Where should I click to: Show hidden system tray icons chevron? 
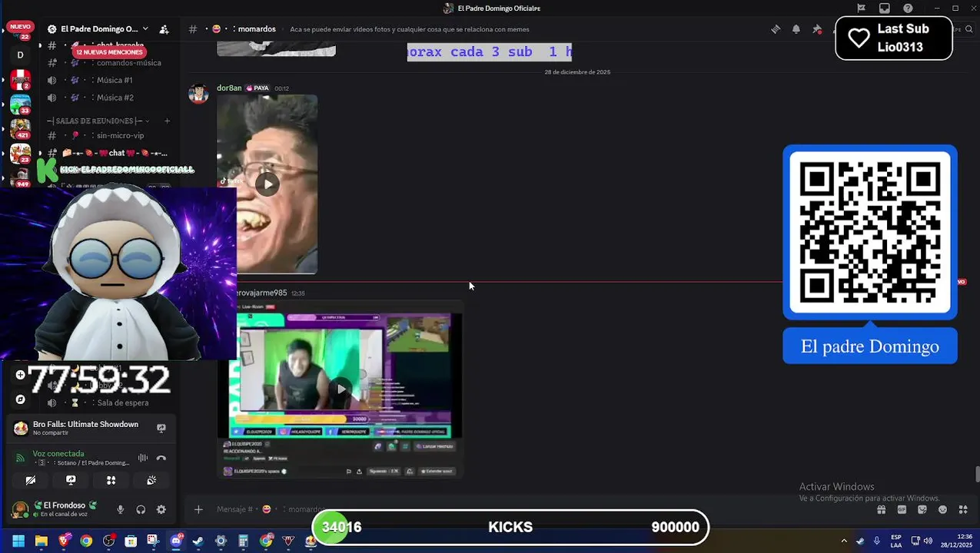coord(843,541)
